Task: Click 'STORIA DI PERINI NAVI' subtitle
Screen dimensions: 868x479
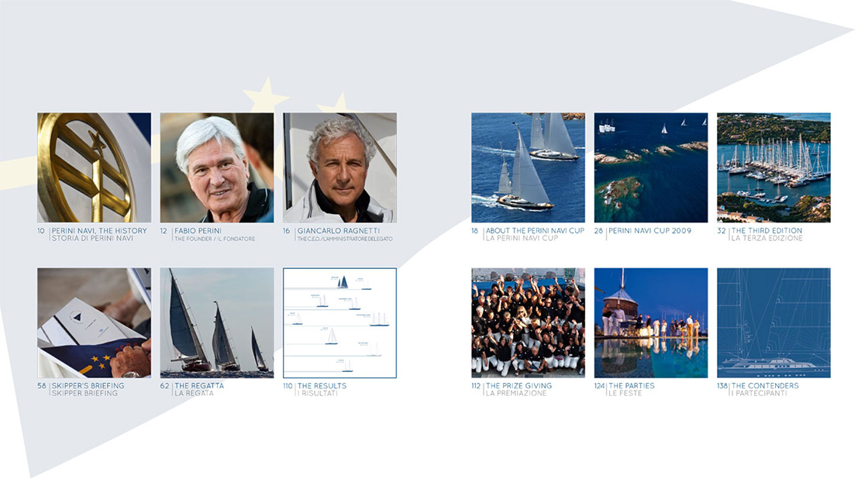Action: click(x=92, y=238)
